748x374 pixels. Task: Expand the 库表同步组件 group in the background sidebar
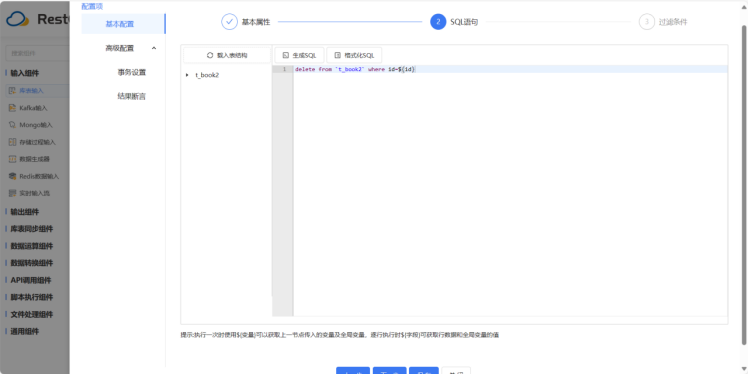[x=31, y=229]
